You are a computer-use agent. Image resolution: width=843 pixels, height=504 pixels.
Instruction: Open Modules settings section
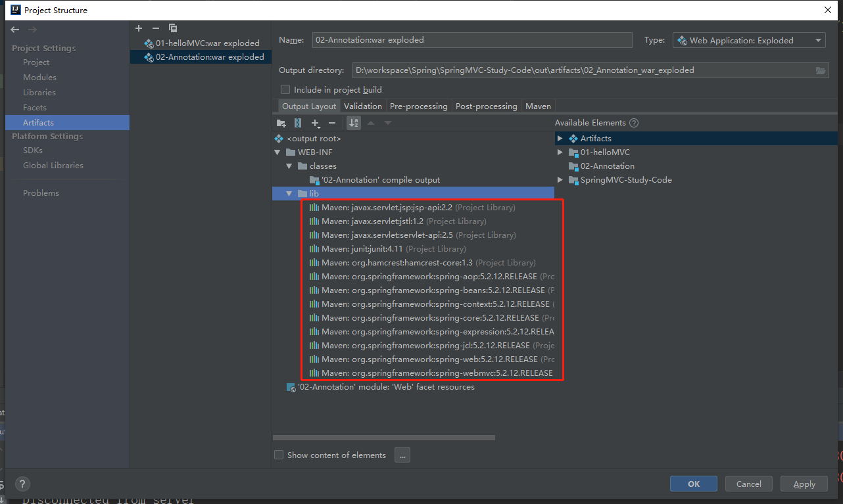(39, 78)
